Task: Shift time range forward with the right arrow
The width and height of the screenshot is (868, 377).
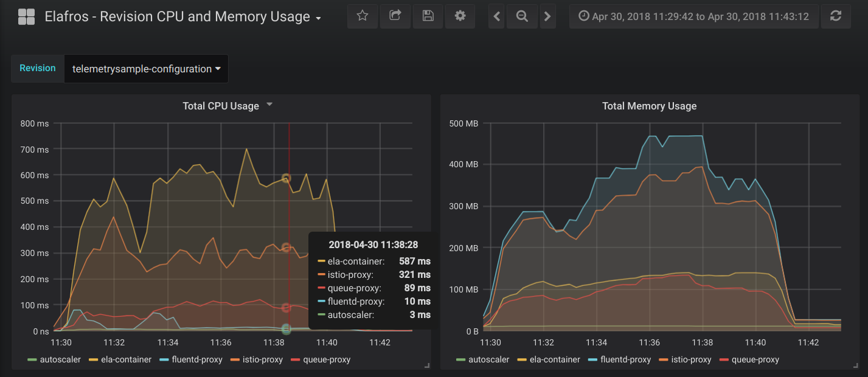Action: click(x=547, y=16)
